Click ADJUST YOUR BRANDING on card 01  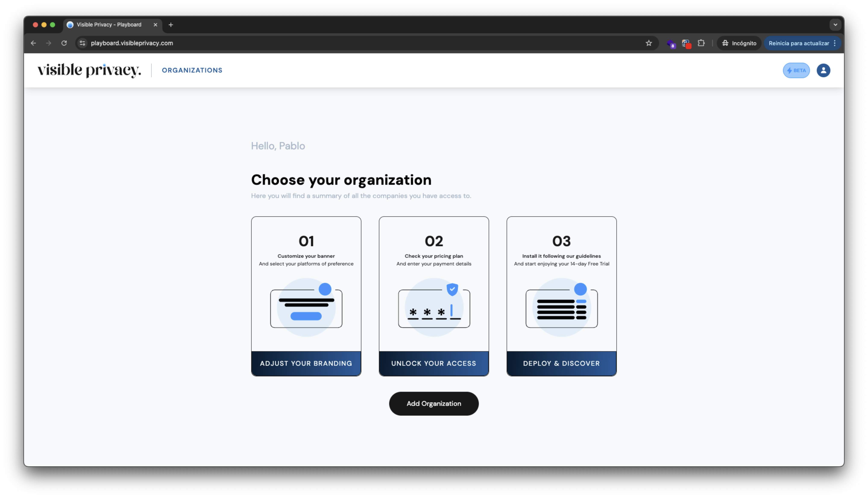pyautogui.click(x=306, y=363)
